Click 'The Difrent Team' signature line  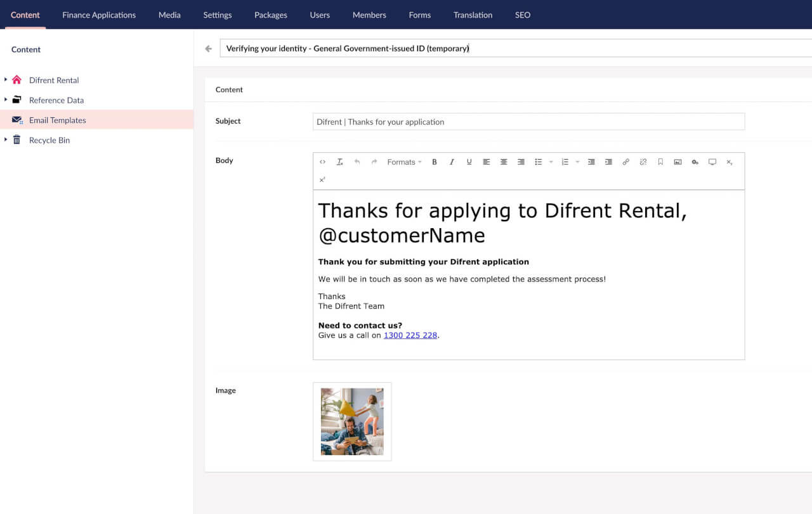(351, 306)
